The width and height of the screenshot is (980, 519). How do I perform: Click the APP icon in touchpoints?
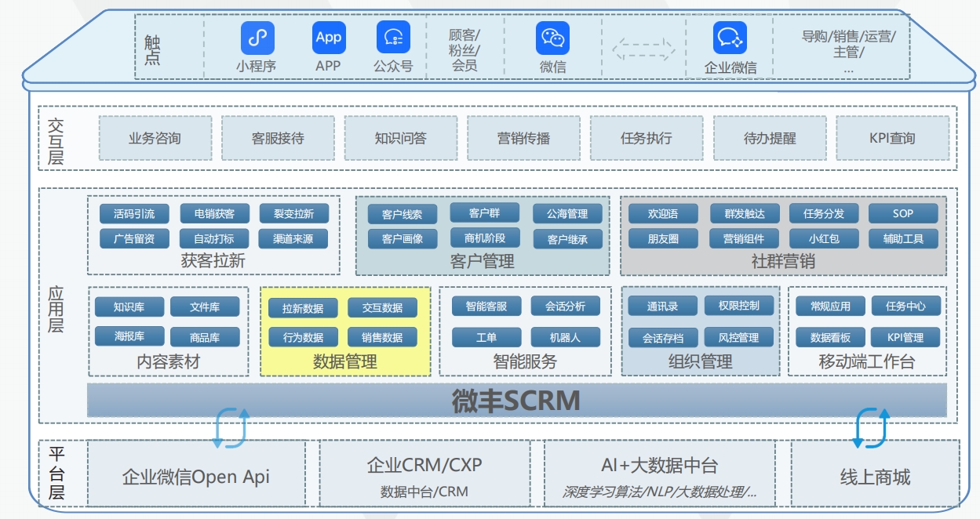coord(328,38)
